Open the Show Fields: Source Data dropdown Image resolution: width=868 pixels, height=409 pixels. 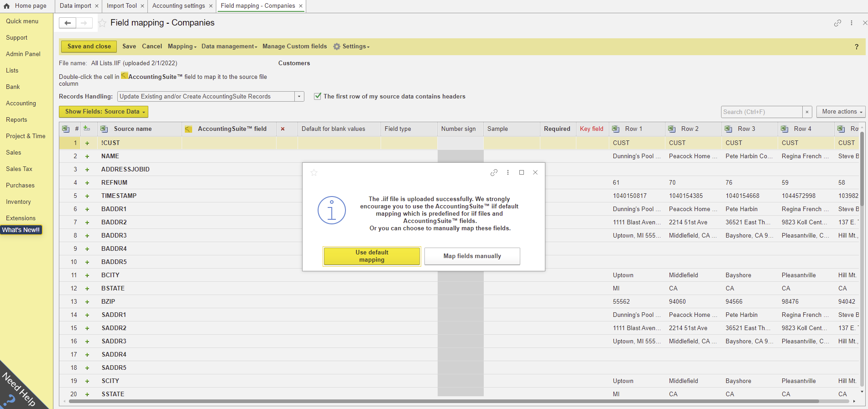coord(104,112)
